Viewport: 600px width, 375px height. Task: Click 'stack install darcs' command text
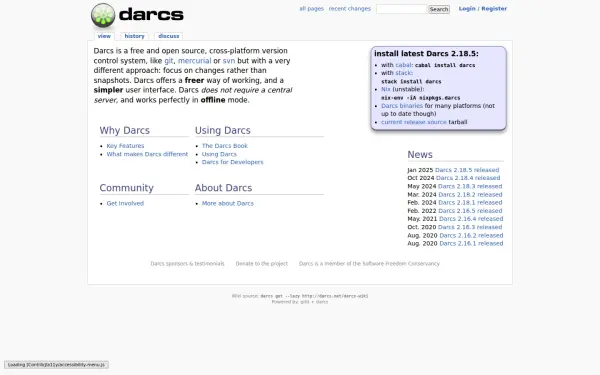(411, 82)
